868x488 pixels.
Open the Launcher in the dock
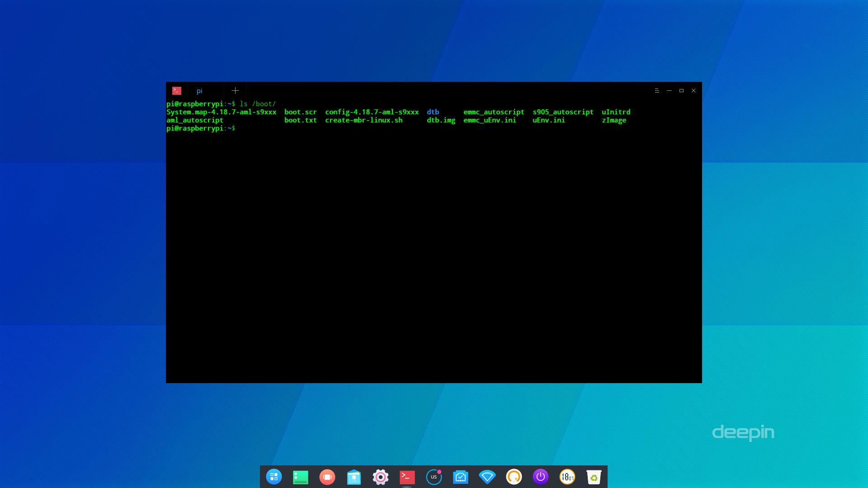tap(274, 477)
